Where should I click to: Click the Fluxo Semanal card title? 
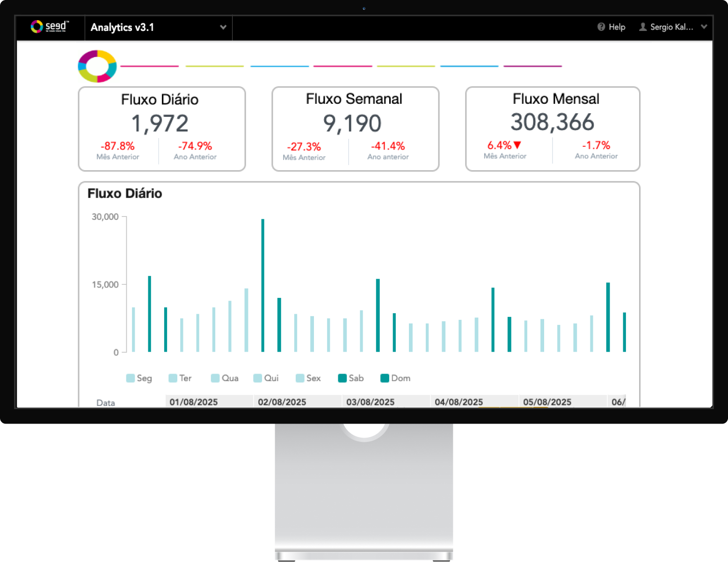pyautogui.click(x=354, y=99)
